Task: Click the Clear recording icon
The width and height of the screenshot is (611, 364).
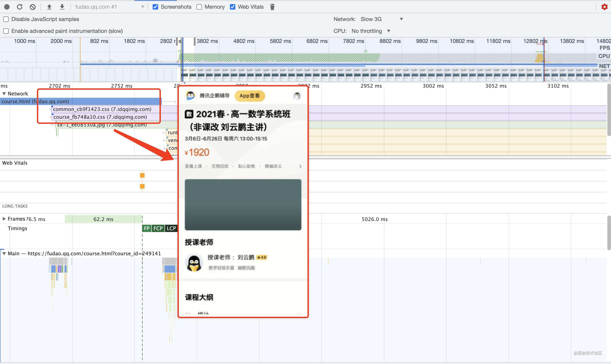Action: pyautogui.click(x=33, y=7)
